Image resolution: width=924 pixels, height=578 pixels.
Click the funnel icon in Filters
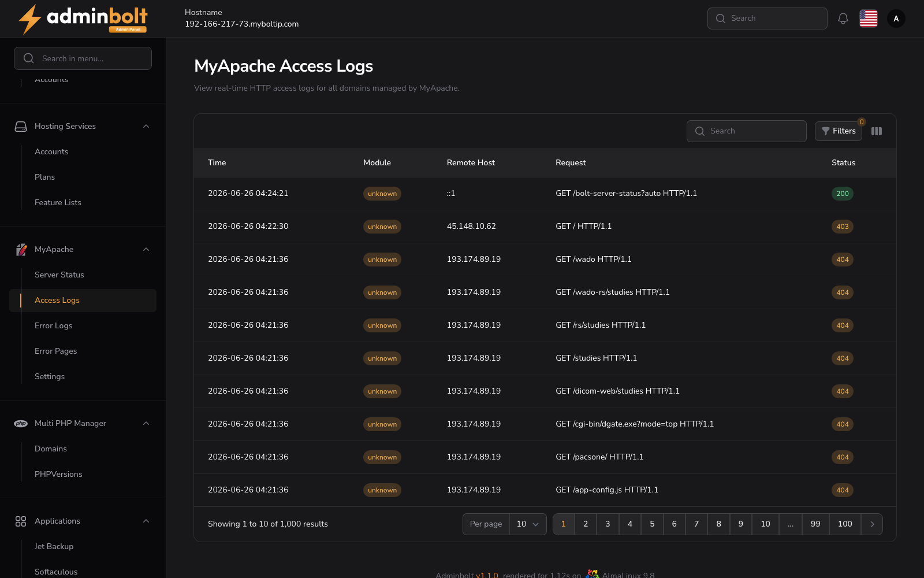point(826,131)
